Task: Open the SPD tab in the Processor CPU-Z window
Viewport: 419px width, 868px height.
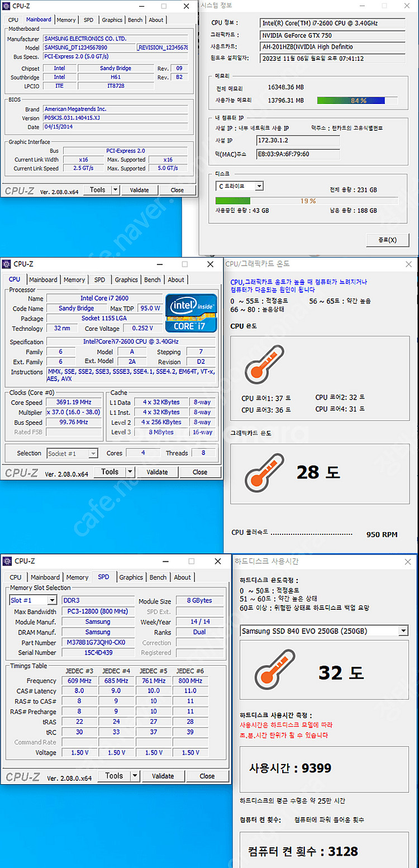Action: (99, 279)
